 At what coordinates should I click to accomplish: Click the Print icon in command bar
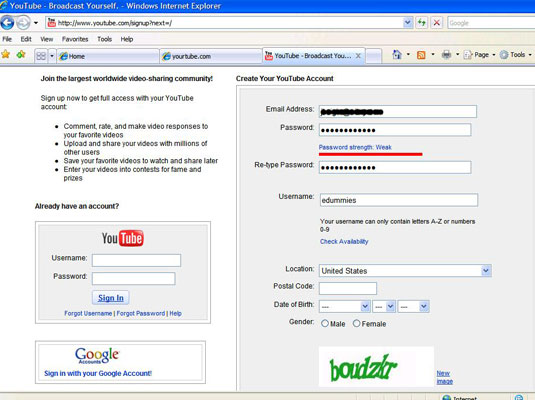[x=446, y=55]
